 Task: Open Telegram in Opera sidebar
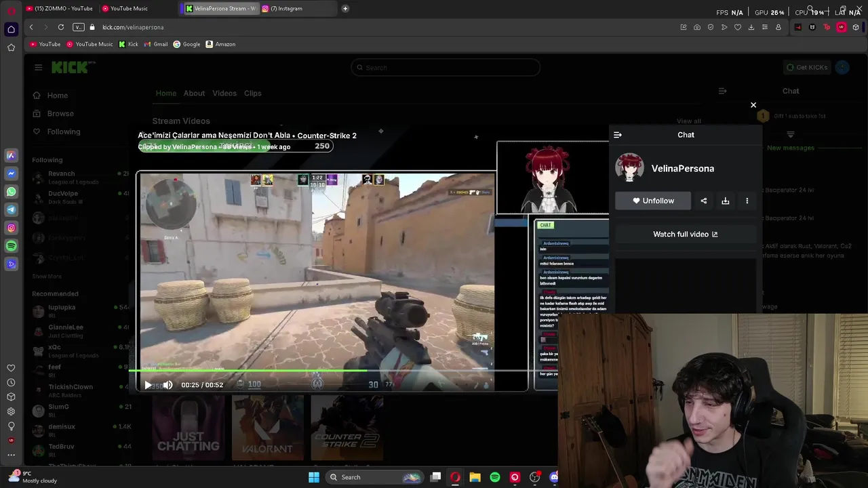(11, 210)
